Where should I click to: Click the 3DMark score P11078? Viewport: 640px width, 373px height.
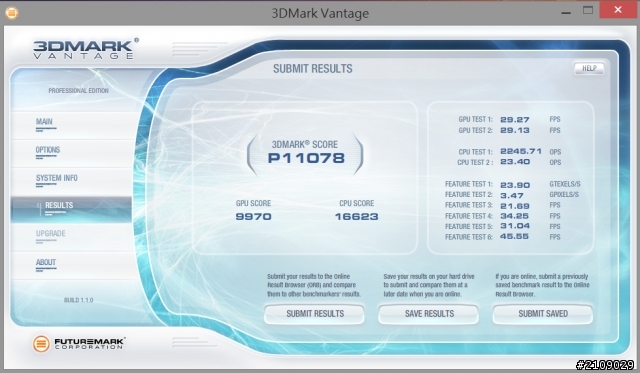click(x=306, y=158)
